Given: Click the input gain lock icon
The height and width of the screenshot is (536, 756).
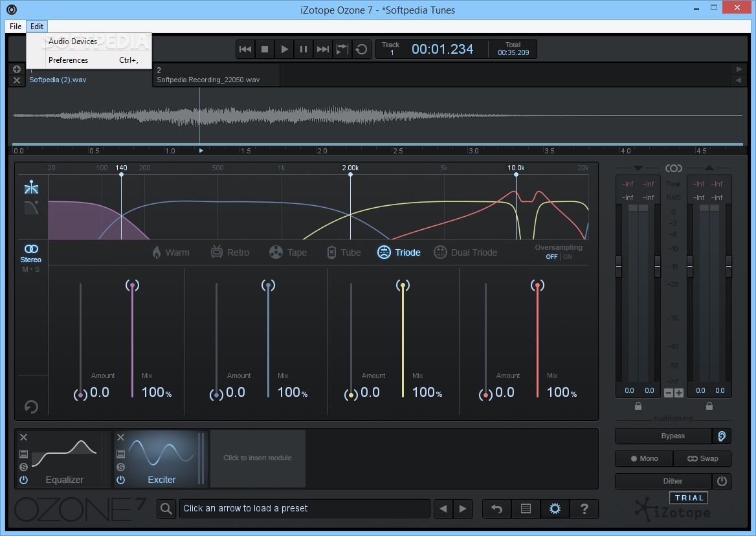Looking at the screenshot, I should click(x=638, y=406).
